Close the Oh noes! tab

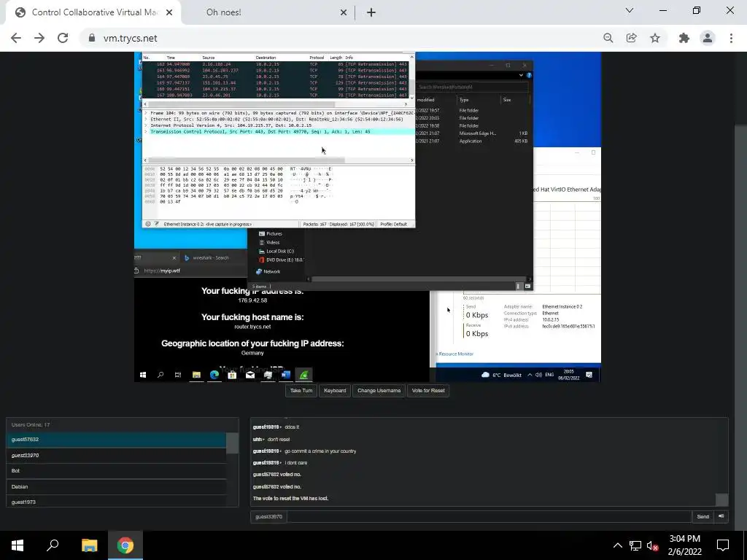(343, 12)
